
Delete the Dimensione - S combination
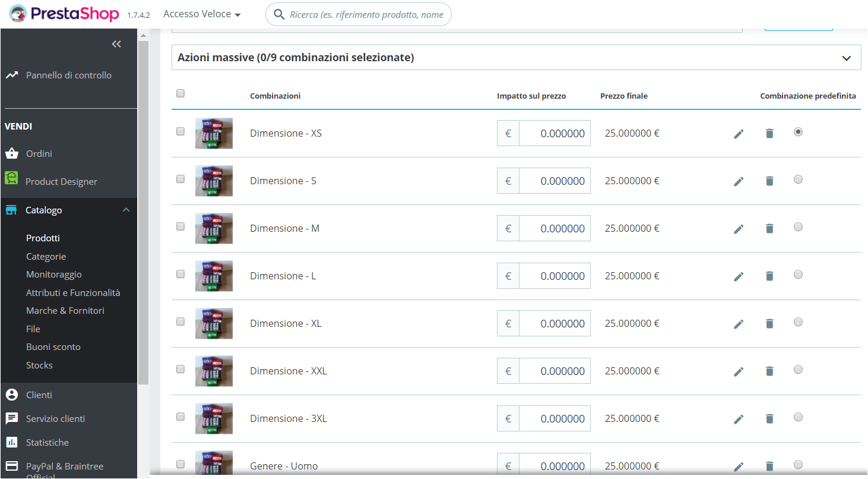769,181
